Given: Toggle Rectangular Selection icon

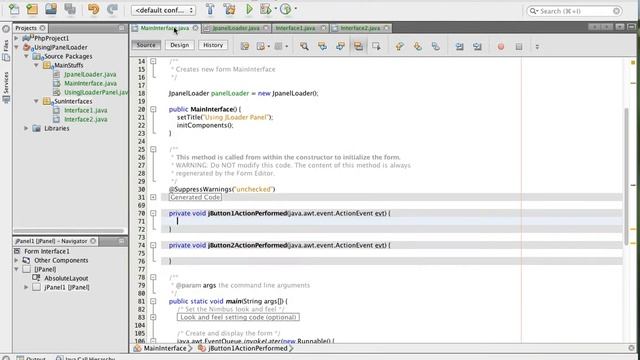Looking at the screenshot, I should [x=376, y=46].
